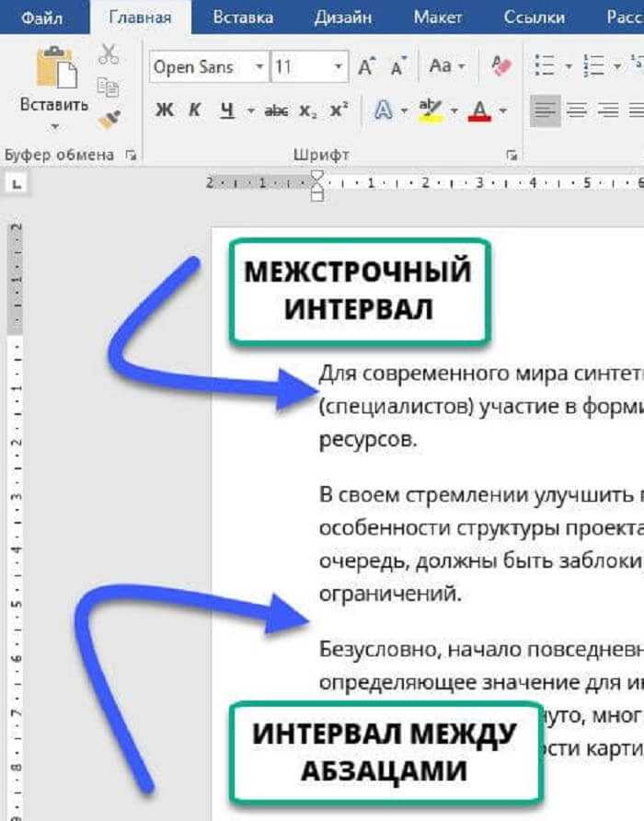Center align the text
Image resolution: width=644 pixels, height=821 pixels.
coord(577,110)
